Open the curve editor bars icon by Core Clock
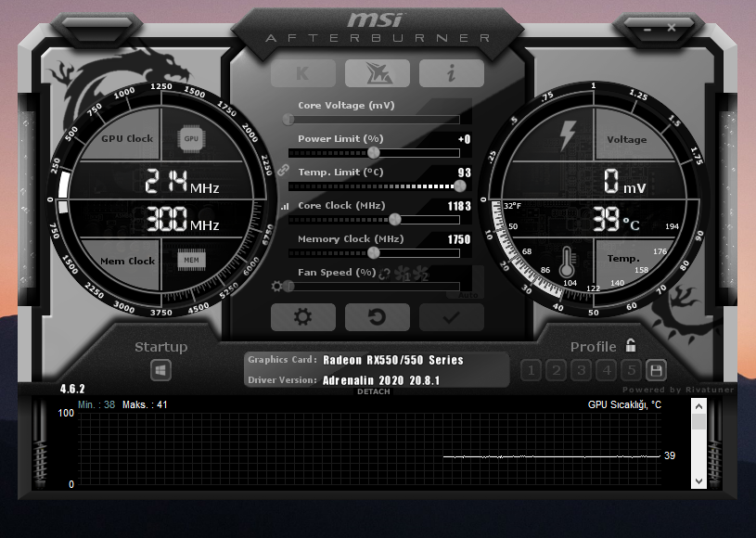The image size is (756, 538). [285, 206]
